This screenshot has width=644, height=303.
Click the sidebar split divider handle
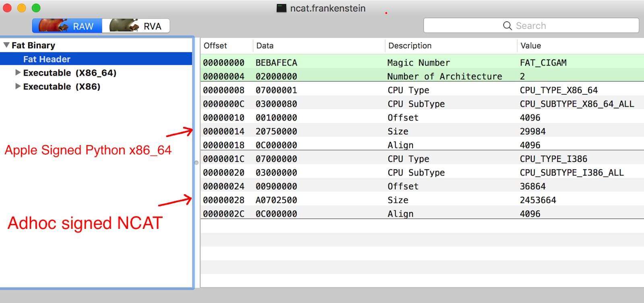pyautogui.click(x=196, y=163)
